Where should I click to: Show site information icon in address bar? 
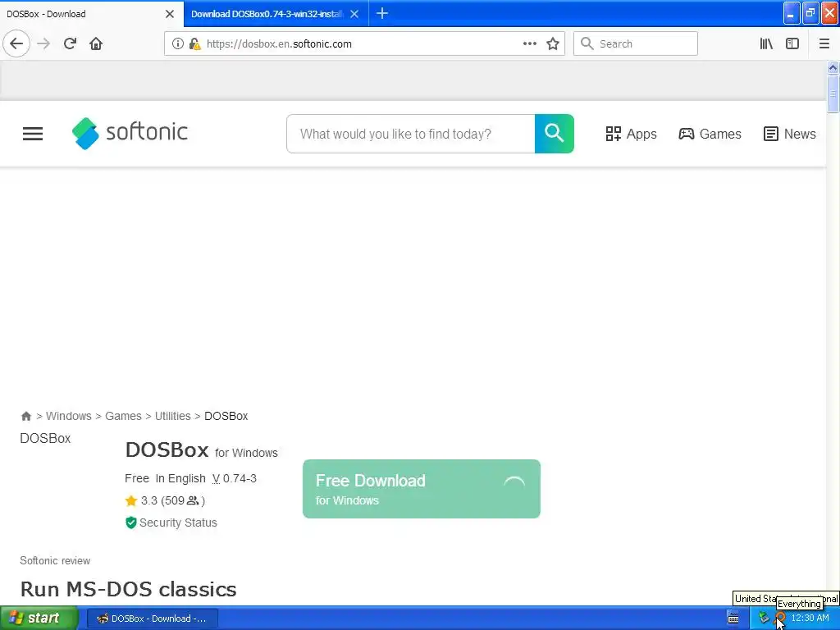coord(178,43)
